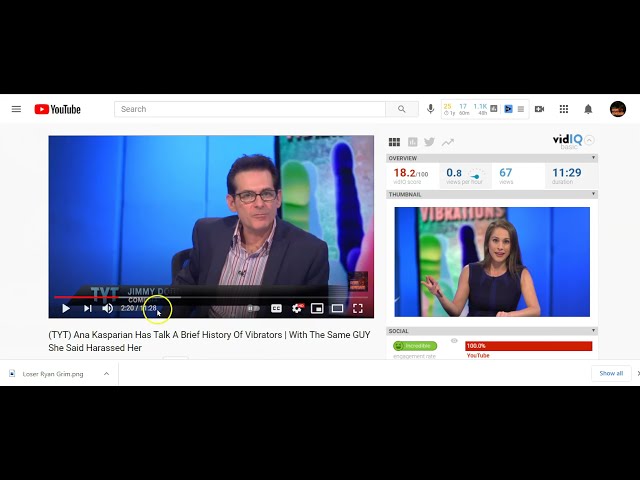Start voice search with microphone
The width and height of the screenshot is (640, 480).
[x=430, y=109]
